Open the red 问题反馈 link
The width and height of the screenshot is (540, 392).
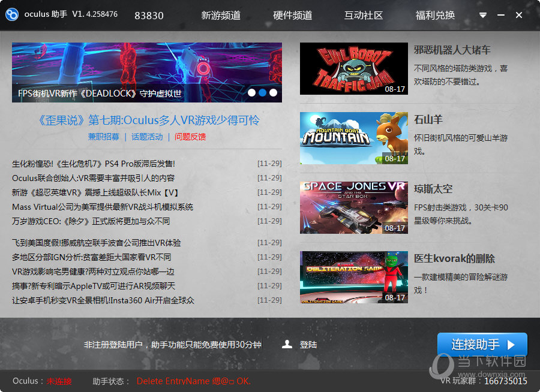[190, 137]
